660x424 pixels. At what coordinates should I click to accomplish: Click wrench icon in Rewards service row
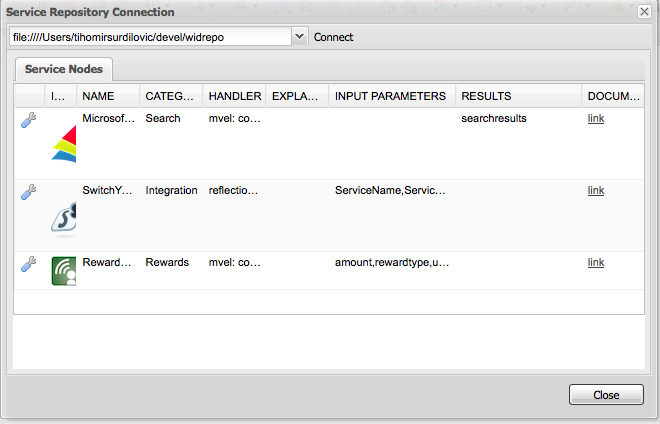pos(29,263)
